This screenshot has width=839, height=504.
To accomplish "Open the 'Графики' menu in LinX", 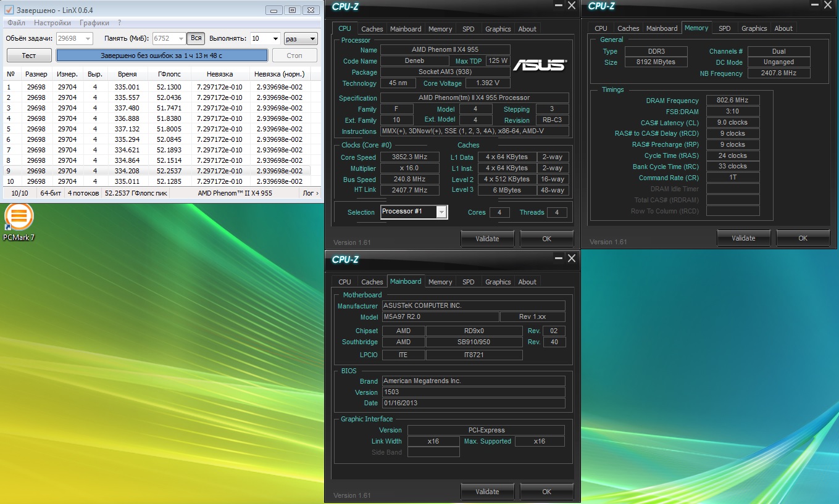I will [94, 23].
